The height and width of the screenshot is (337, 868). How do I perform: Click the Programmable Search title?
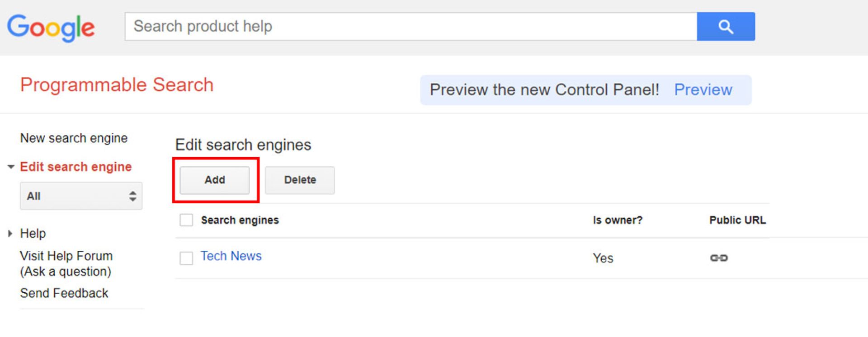point(117,85)
